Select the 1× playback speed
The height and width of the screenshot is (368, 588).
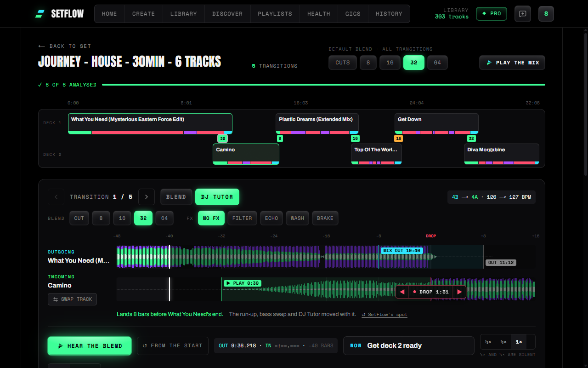coord(519,342)
